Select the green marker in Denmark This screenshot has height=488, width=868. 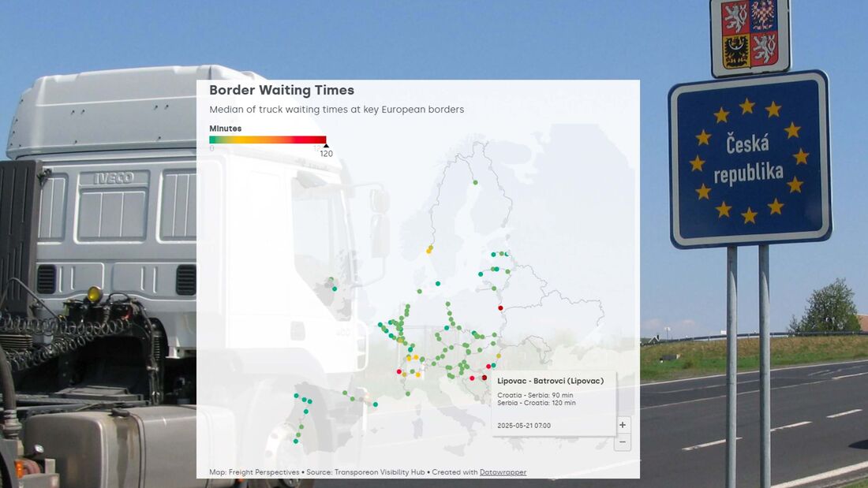click(x=438, y=282)
